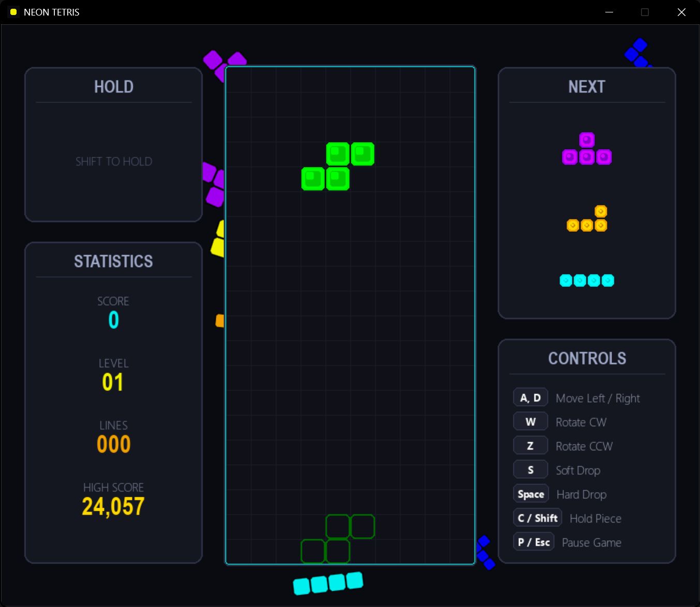Image resolution: width=700 pixels, height=607 pixels.
Task: Minimize the Neon Tetris window
Action: click(609, 12)
